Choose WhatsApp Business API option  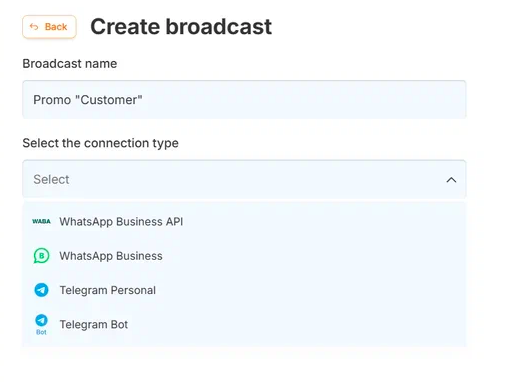coord(244,222)
